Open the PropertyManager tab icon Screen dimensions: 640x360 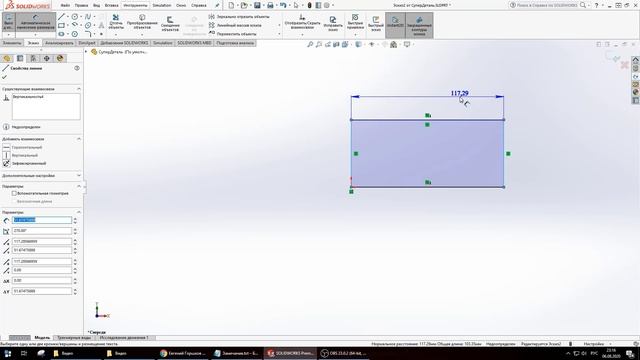coord(20,58)
